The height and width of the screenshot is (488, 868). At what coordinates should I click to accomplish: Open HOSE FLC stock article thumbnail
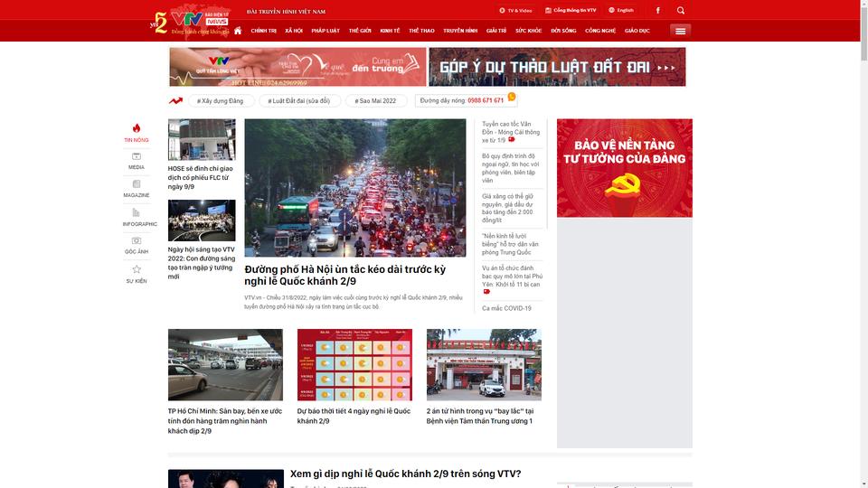point(202,139)
